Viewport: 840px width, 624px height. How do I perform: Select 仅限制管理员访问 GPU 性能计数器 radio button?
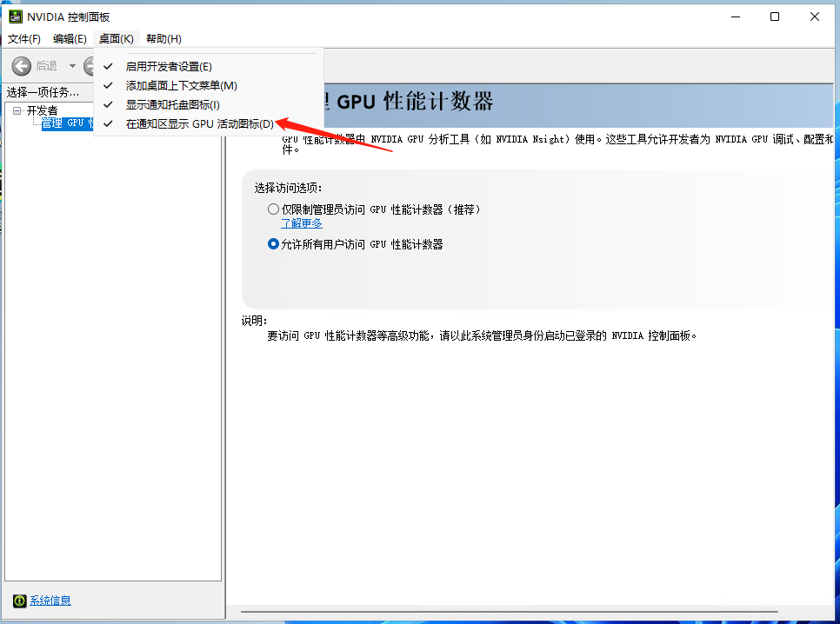pos(273,209)
